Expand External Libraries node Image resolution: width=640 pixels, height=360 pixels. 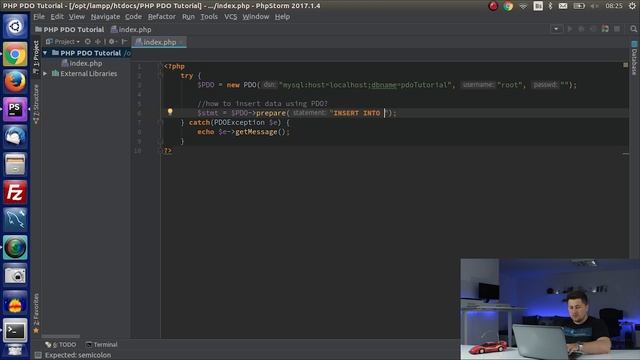pos(45,74)
